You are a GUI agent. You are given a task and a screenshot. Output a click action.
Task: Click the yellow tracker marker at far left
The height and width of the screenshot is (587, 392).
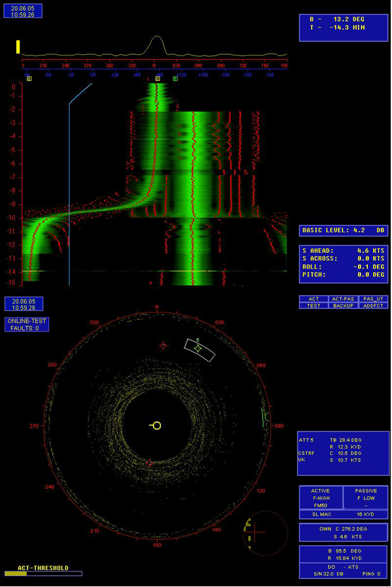point(29,78)
